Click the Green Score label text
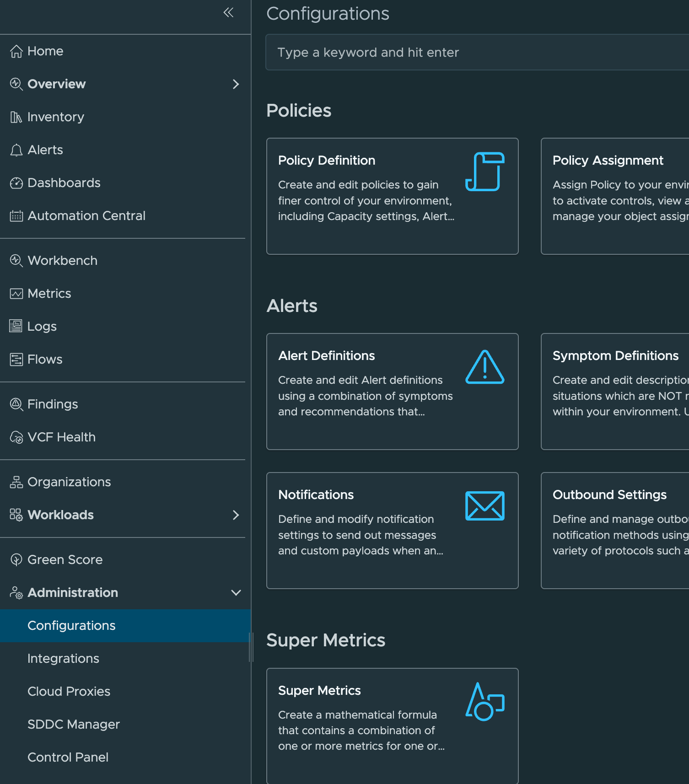 (65, 560)
